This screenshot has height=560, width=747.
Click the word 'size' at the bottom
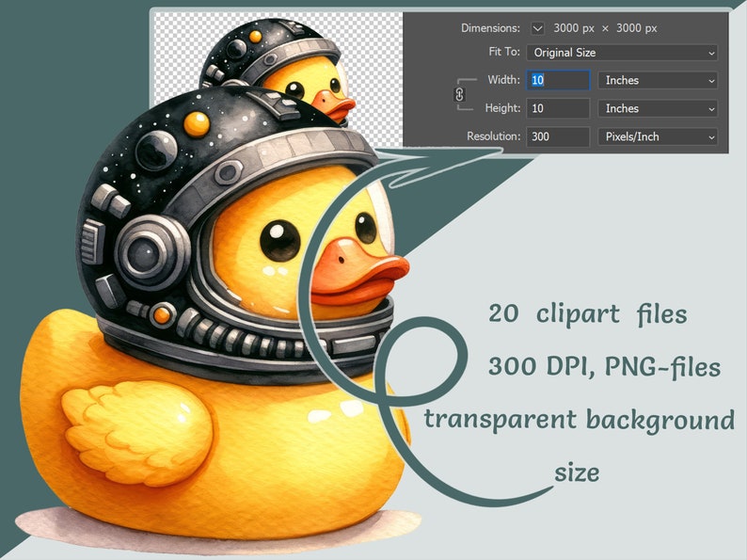(577, 472)
